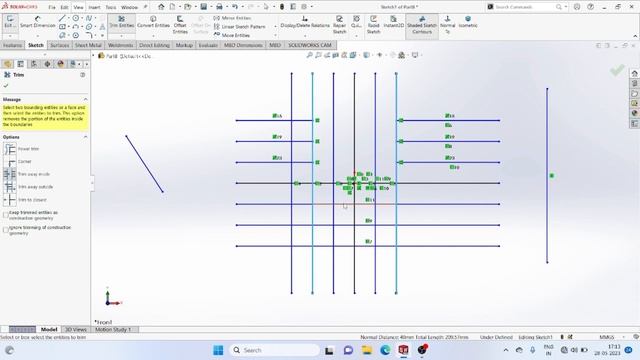The height and width of the screenshot is (360, 640).
Task: Switch to the Evaluate tab
Action: tap(208, 45)
